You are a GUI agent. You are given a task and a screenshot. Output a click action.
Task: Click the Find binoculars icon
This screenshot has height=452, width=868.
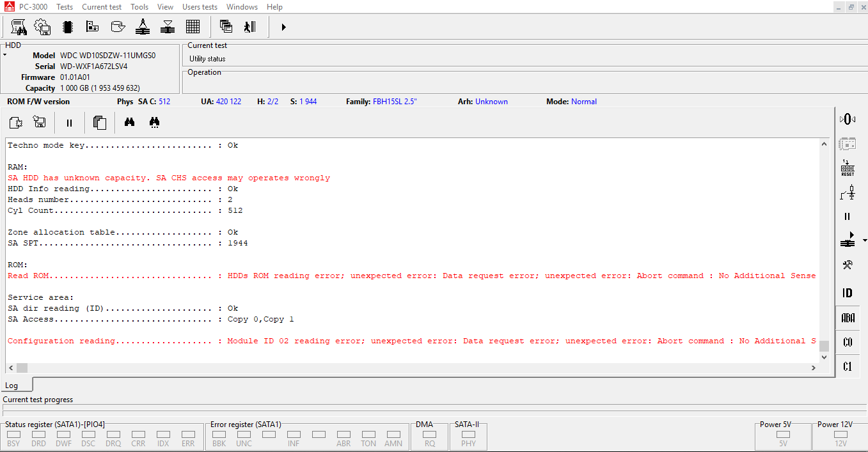coord(130,122)
